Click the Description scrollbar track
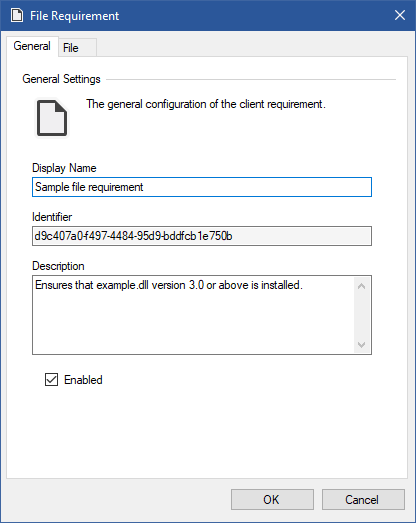The height and width of the screenshot is (523, 416). pyautogui.click(x=362, y=315)
